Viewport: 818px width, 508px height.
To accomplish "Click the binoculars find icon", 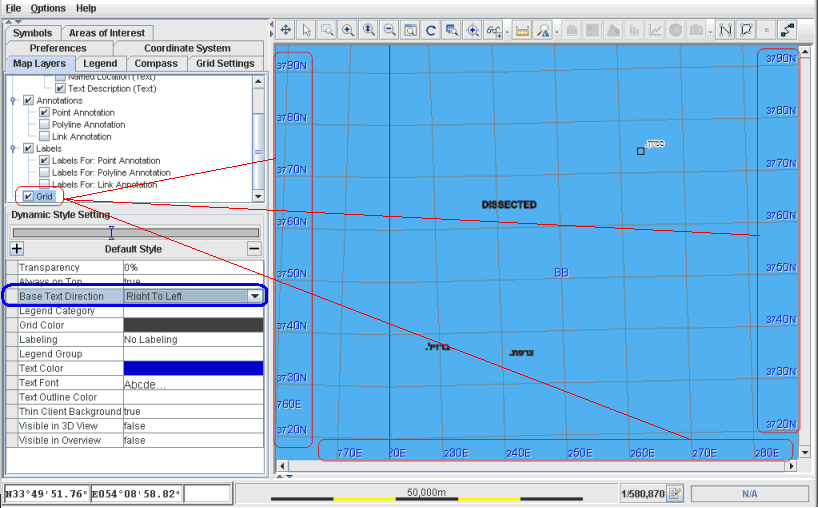I will [493, 30].
